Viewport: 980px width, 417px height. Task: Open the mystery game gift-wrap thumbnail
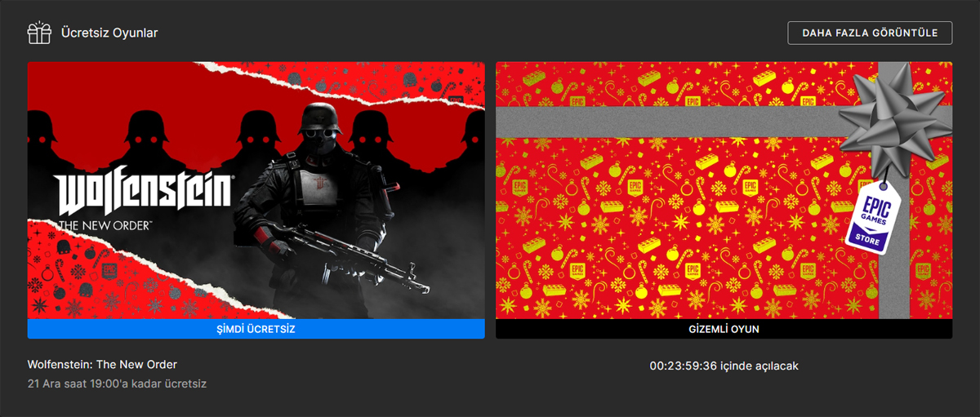click(x=724, y=190)
